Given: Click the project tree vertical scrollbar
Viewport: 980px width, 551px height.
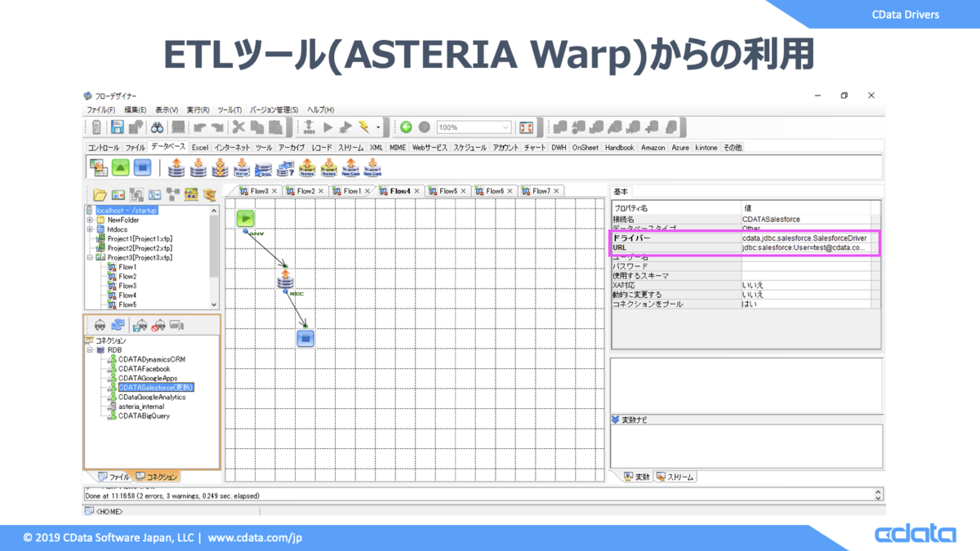Looking at the screenshot, I should coord(215,257).
